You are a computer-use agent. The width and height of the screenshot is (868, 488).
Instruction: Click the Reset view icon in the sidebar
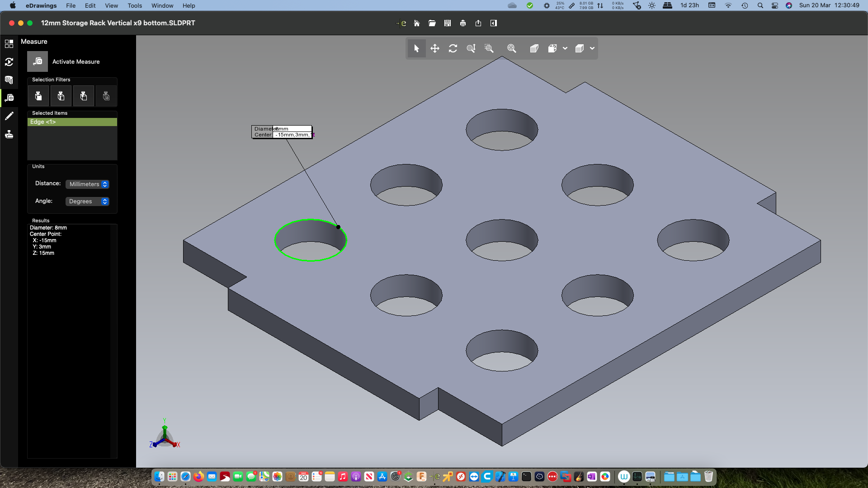[9, 62]
